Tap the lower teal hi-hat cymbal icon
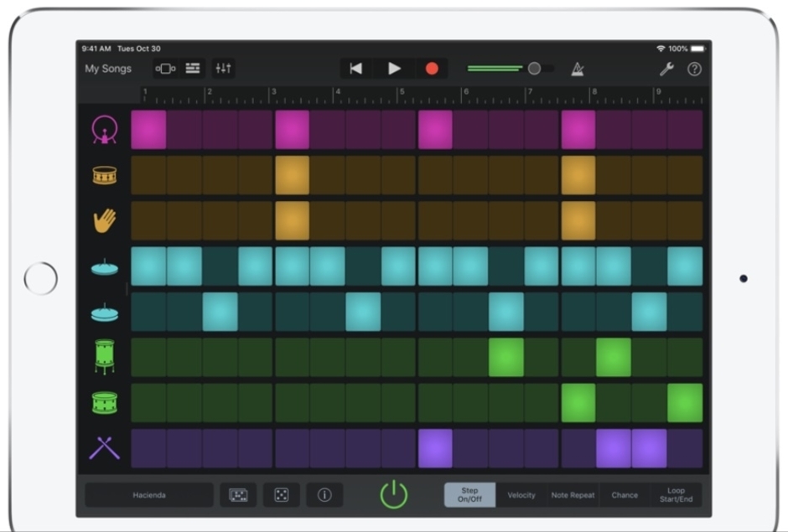The height and width of the screenshot is (532, 788). 105,312
